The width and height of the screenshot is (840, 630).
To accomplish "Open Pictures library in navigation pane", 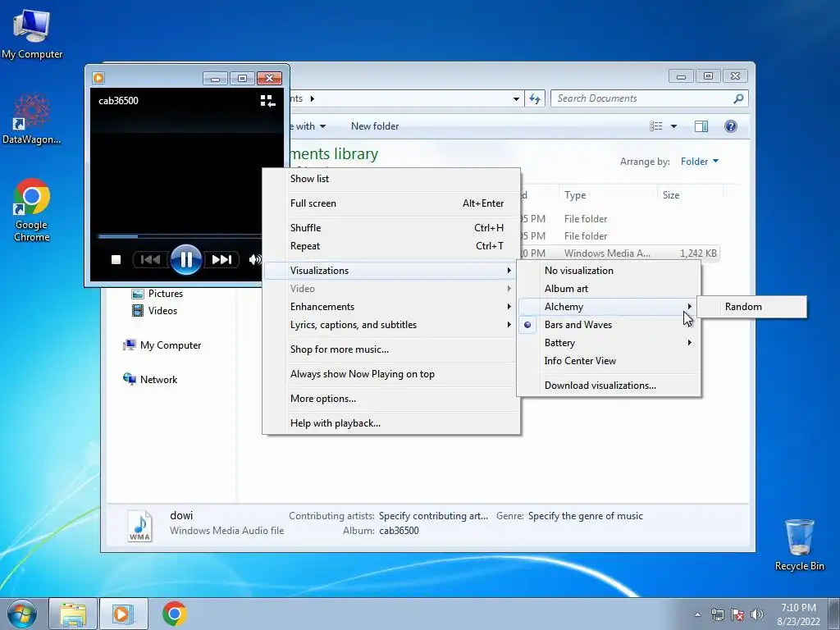I will click(157, 294).
